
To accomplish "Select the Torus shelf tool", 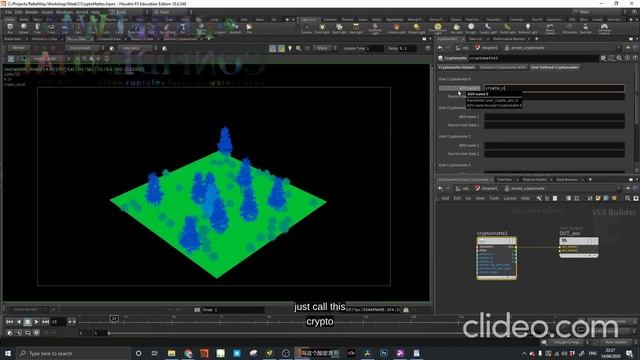I will tap(51, 28).
